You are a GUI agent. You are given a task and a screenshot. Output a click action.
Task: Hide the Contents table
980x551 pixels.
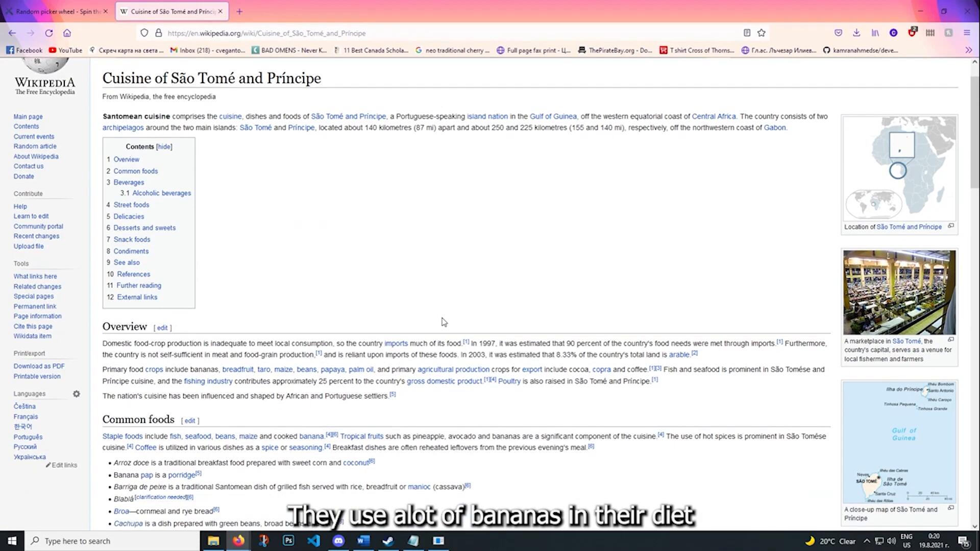164,147
